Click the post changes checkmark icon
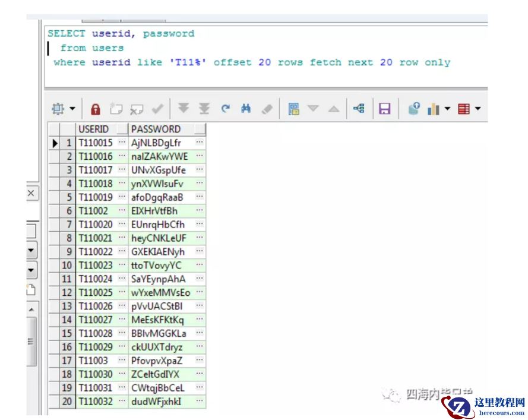This screenshot has height=420, width=528. [157, 109]
